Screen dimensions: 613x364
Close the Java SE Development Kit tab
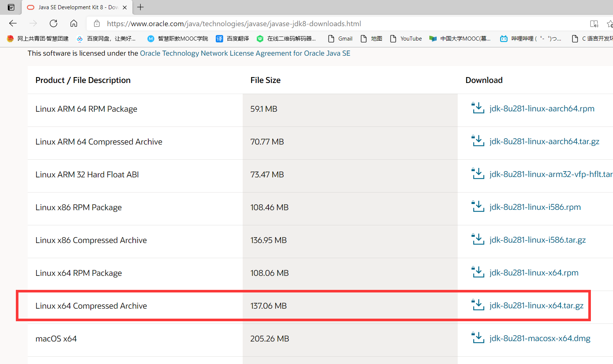(125, 7)
